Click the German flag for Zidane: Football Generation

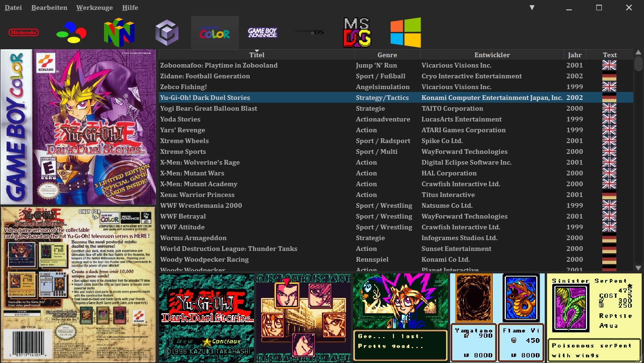tap(609, 76)
